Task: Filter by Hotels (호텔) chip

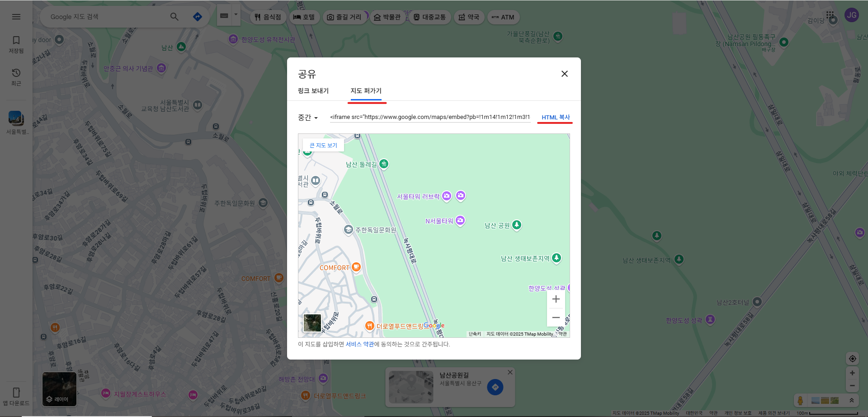Action: coord(304,17)
